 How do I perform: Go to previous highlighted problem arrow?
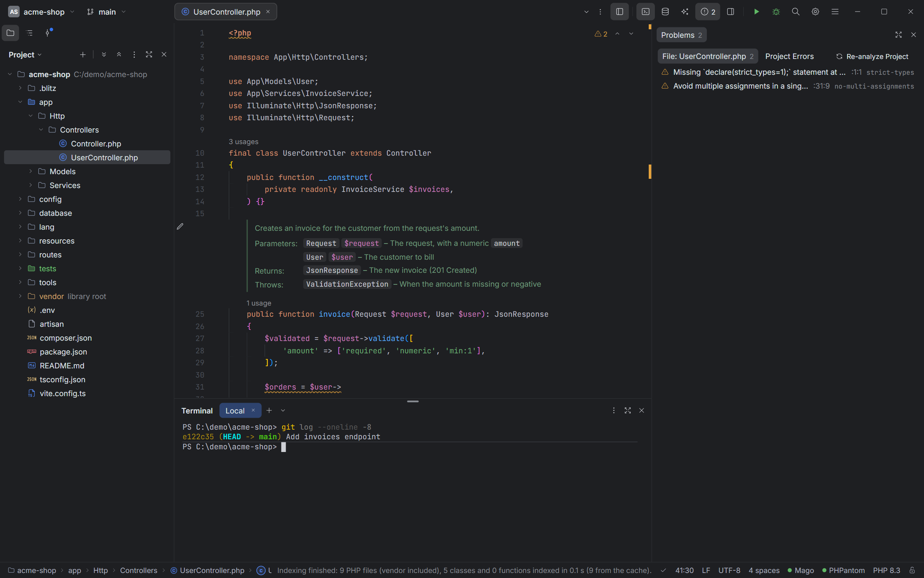click(617, 34)
